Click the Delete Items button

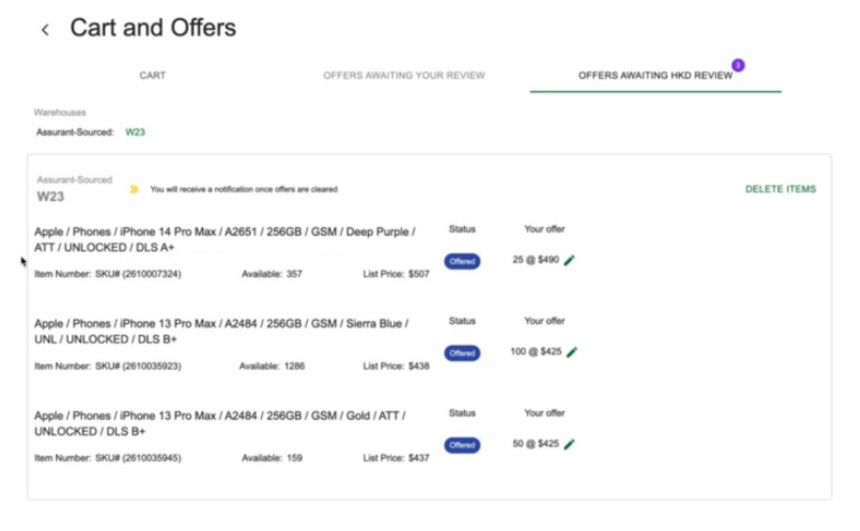[x=780, y=189]
